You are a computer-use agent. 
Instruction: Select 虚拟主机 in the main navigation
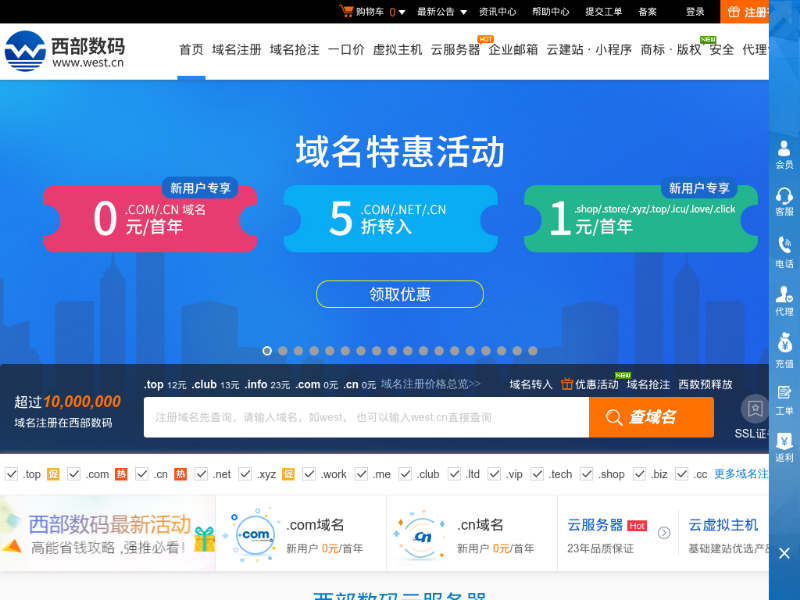coord(397,49)
